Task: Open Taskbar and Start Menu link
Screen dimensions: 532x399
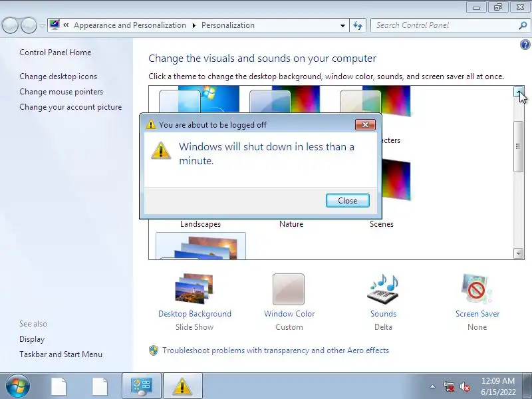Action: [x=61, y=354]
